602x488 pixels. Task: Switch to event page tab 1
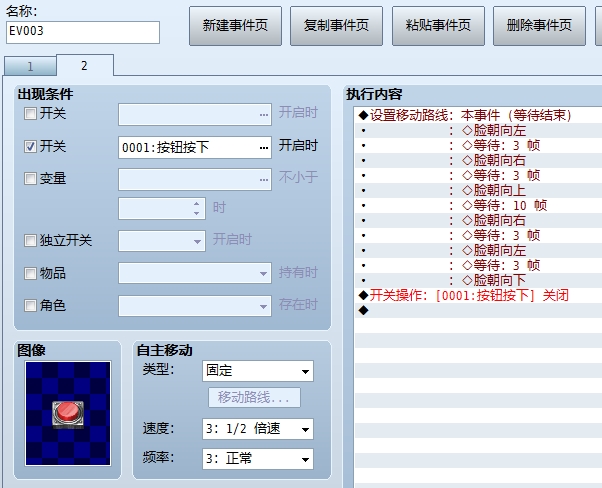[x=30, y=67]
